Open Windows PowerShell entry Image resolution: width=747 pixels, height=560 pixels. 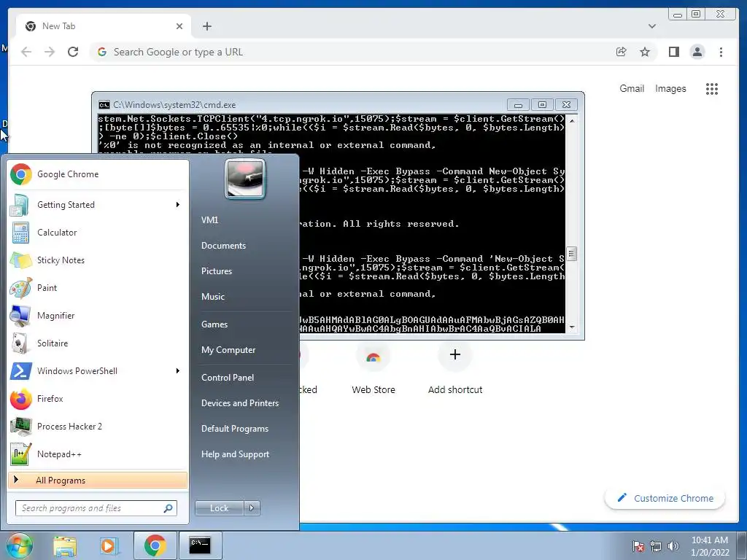98,371
